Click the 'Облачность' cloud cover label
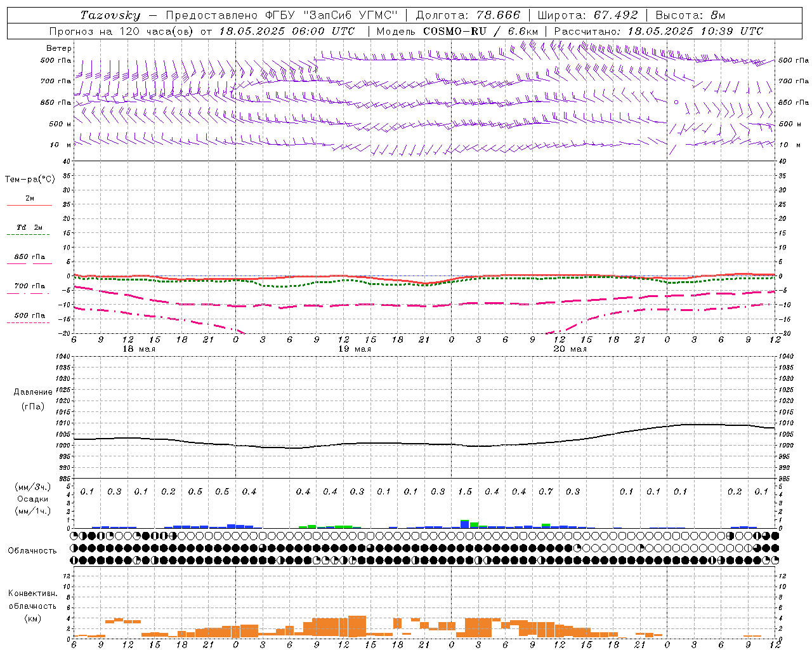 [x=32, y=551]
